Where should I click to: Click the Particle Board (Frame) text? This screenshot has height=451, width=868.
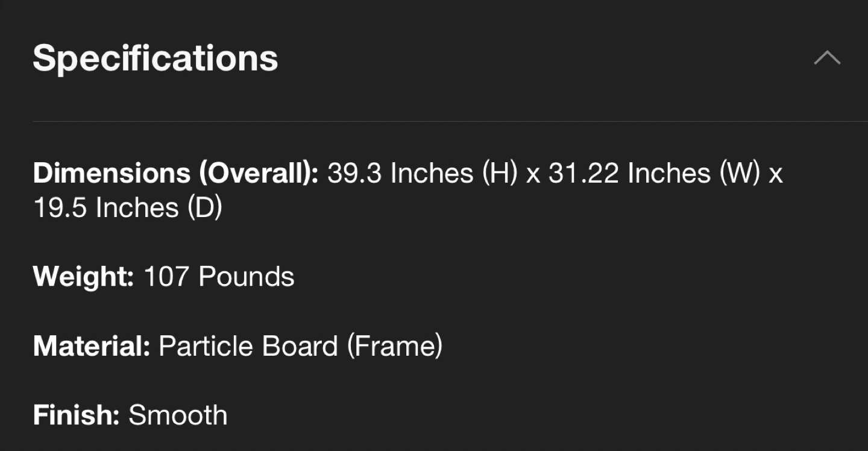pos(300,347)
